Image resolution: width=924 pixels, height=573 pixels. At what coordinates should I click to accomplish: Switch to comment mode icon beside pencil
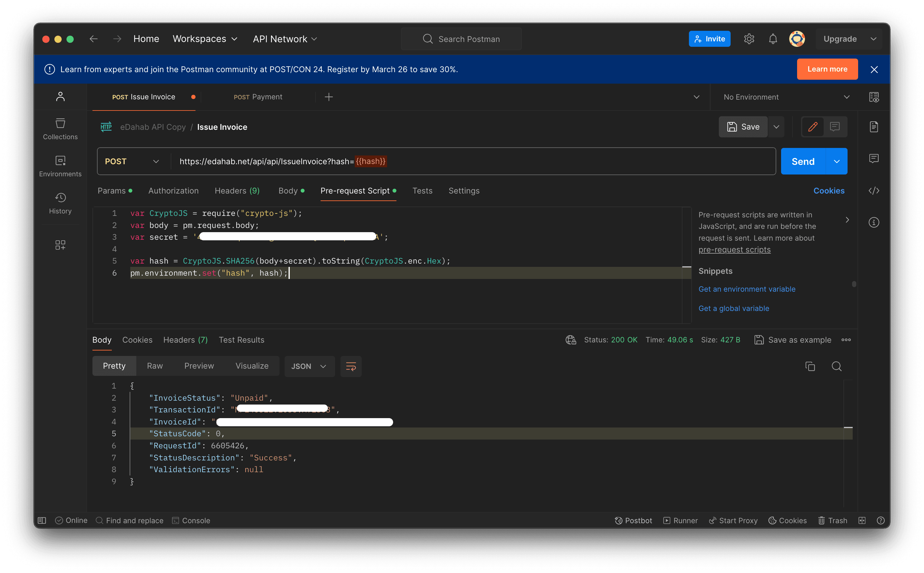835,126
